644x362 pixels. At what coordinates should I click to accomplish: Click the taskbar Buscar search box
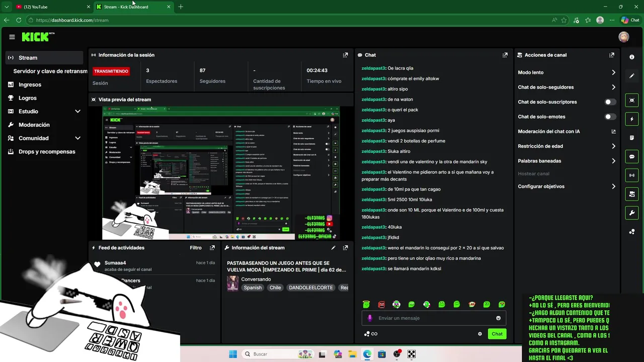279,354
